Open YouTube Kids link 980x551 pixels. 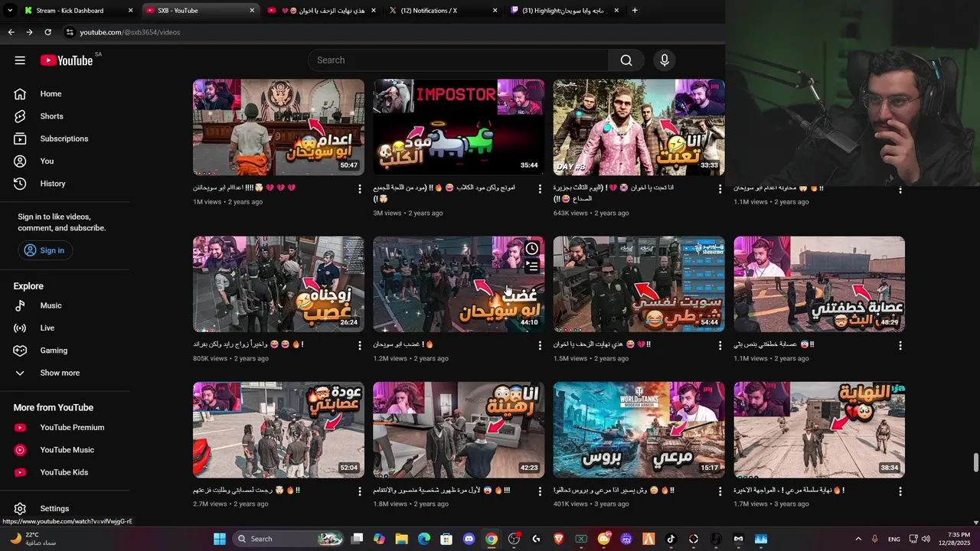pos(65,472)
